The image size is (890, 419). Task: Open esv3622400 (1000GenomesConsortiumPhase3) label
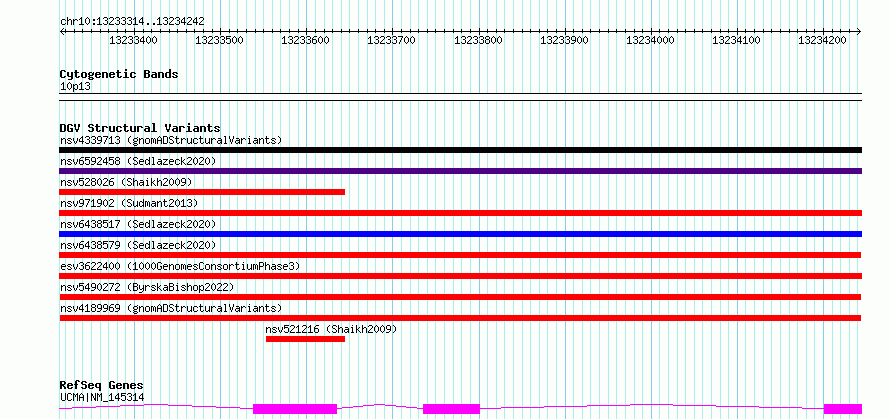click(x=180, y=266)
